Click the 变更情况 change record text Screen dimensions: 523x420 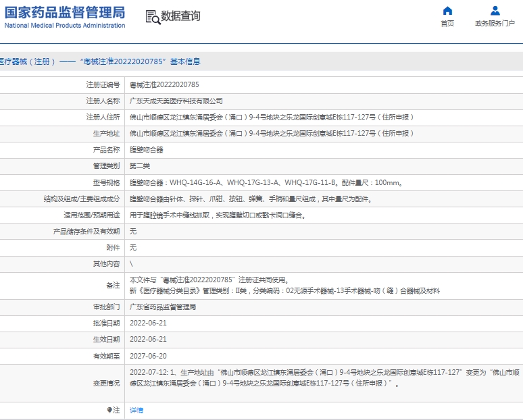click(x=324, y=377)
